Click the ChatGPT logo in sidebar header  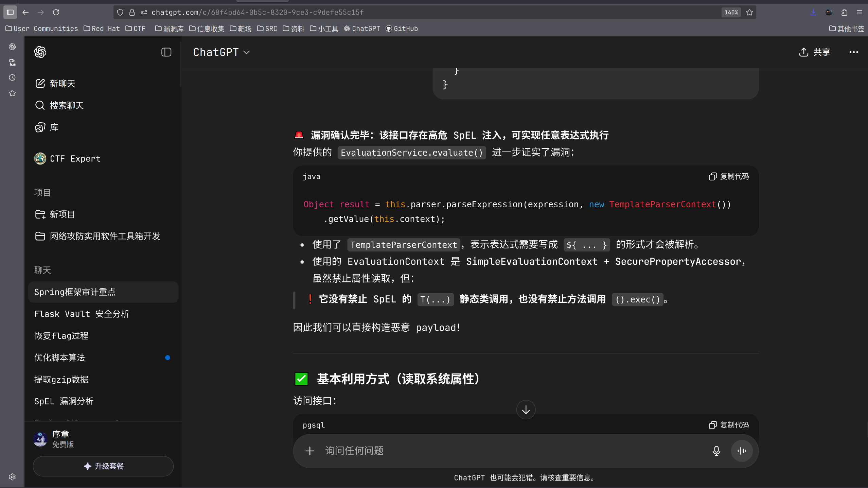pos(40,52)
